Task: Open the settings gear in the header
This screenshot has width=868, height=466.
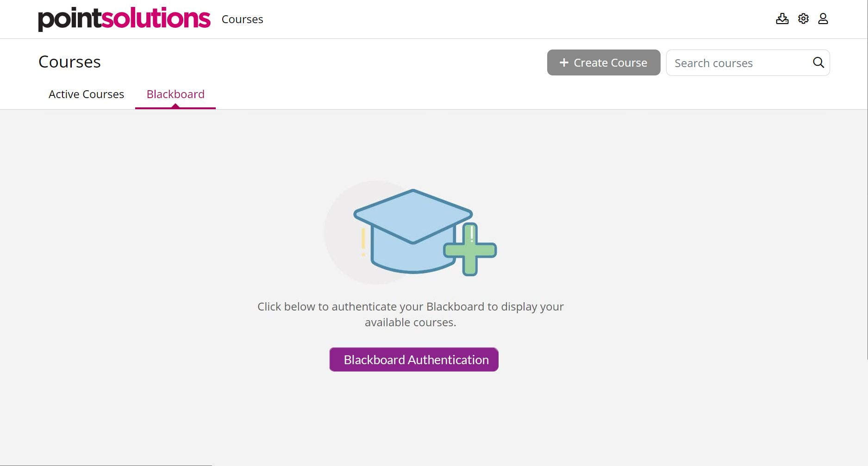Action: [x=803, y=19]
